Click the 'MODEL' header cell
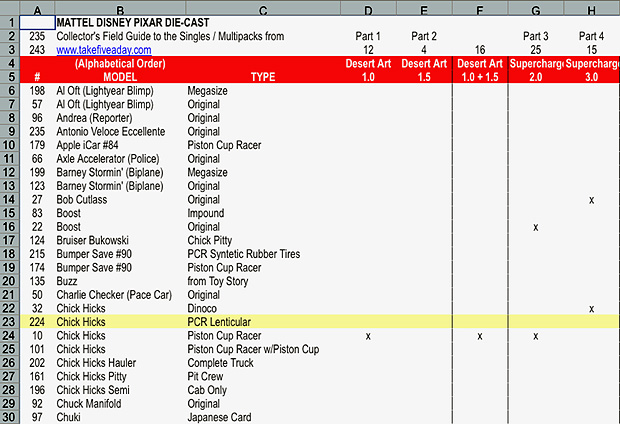Screen dimensions: 620x424 pyautogui.click(x=120, y=77)
